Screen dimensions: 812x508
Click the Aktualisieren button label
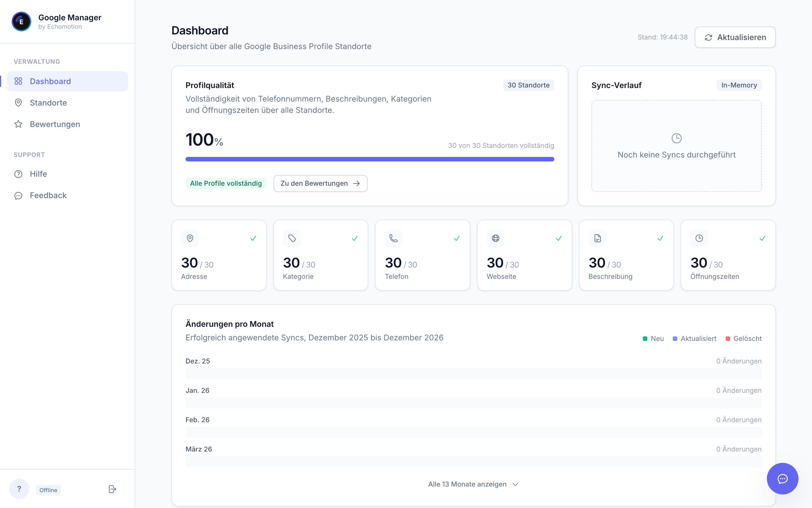click(x=742, y=37)
